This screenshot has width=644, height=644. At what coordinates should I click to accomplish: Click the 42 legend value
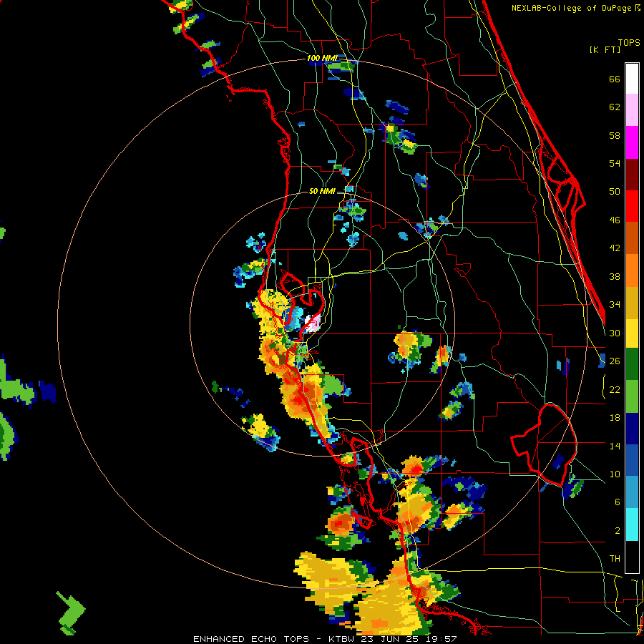pyautogui.click(x=615, y=248)
